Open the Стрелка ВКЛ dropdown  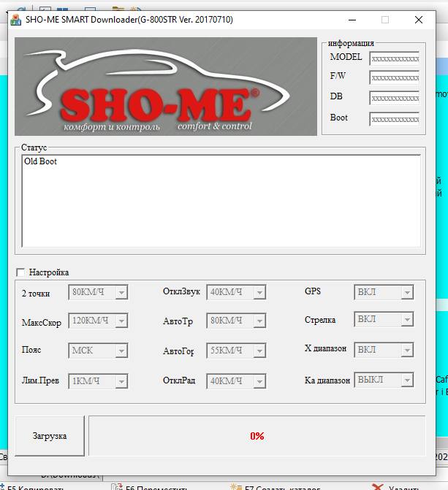click(x=384, y=319)
